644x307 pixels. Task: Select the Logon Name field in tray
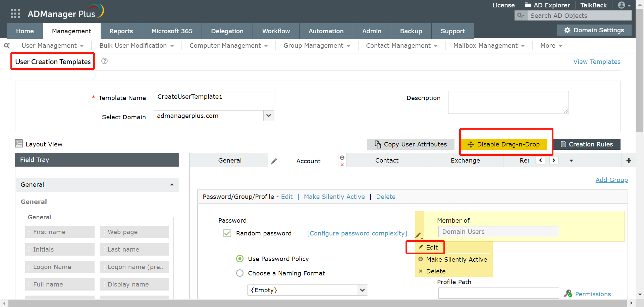[60, 267]
